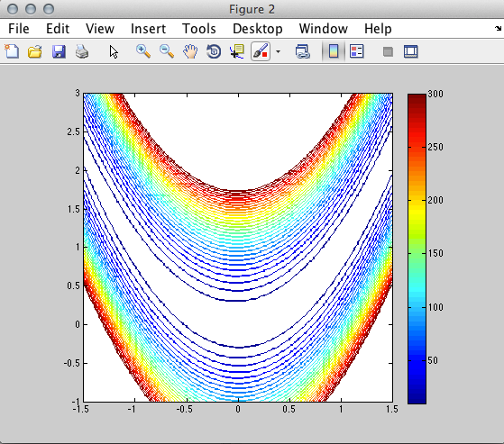This screenshot has width=504, height=444.
Task: Click the New Figure icon
Action: [12, 51]
